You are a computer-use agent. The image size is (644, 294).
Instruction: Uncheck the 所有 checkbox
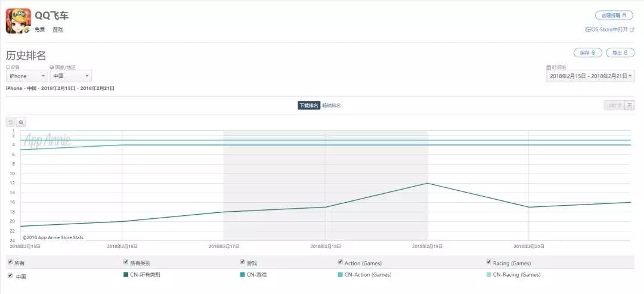coord(10,262)
